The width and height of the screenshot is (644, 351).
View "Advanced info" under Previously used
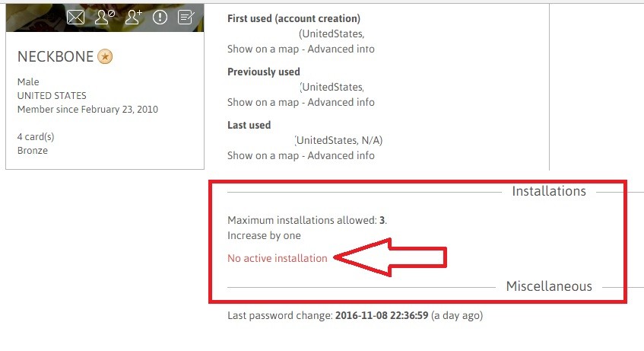click(x=341, y=102)
